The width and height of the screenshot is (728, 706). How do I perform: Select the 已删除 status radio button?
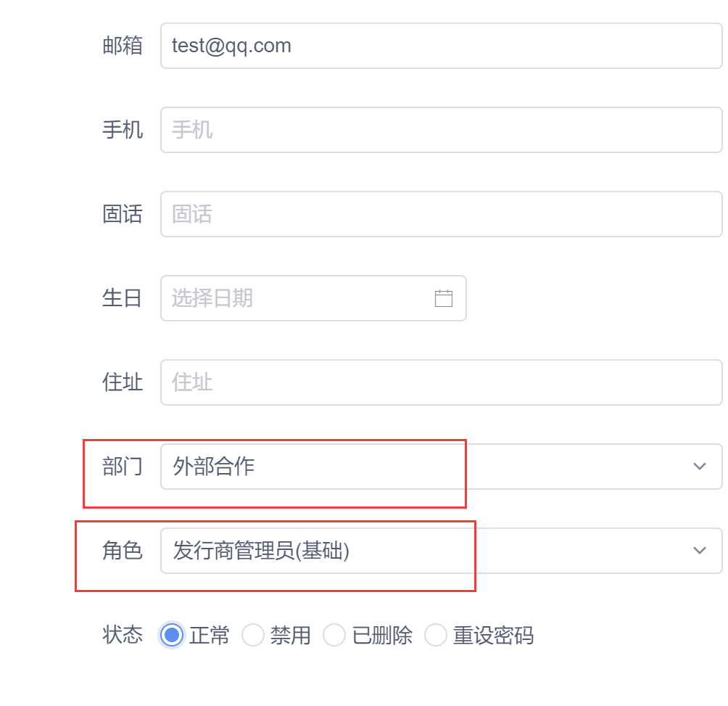334,635
